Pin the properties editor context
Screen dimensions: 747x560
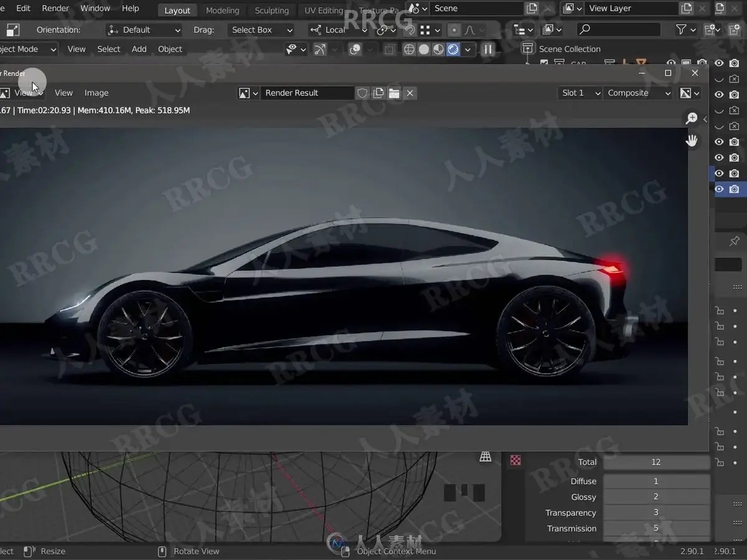[734, 241]
